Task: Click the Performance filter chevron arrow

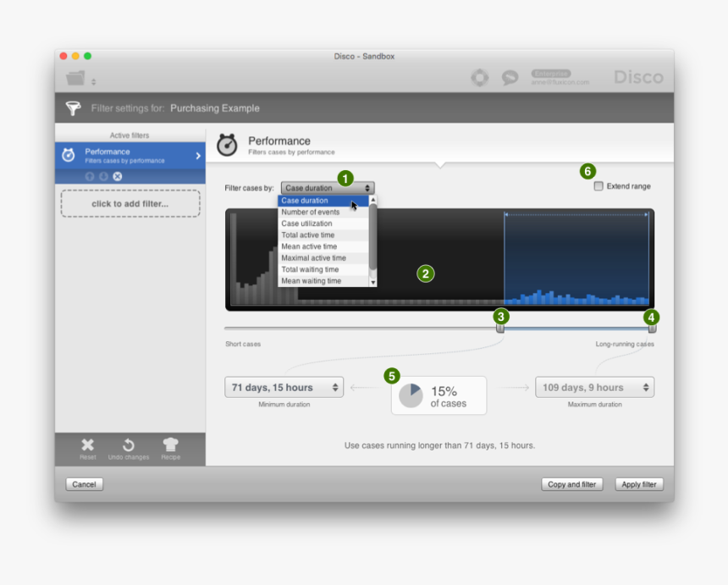Action: point(198,156)
